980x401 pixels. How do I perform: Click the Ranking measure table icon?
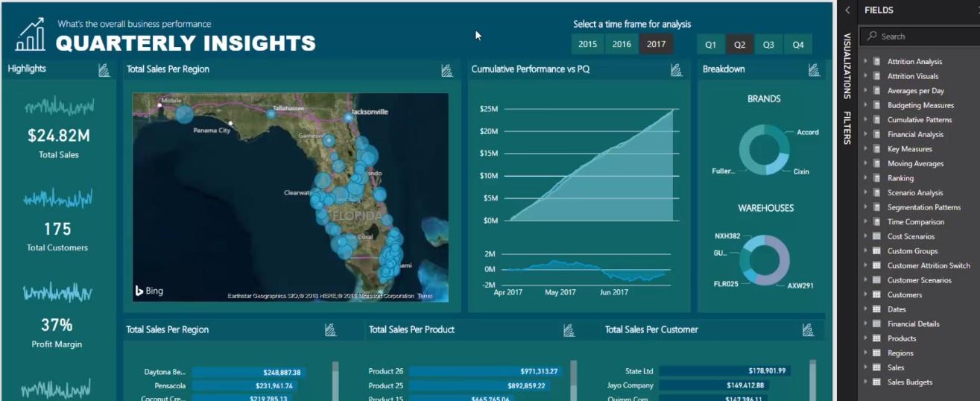876,178
